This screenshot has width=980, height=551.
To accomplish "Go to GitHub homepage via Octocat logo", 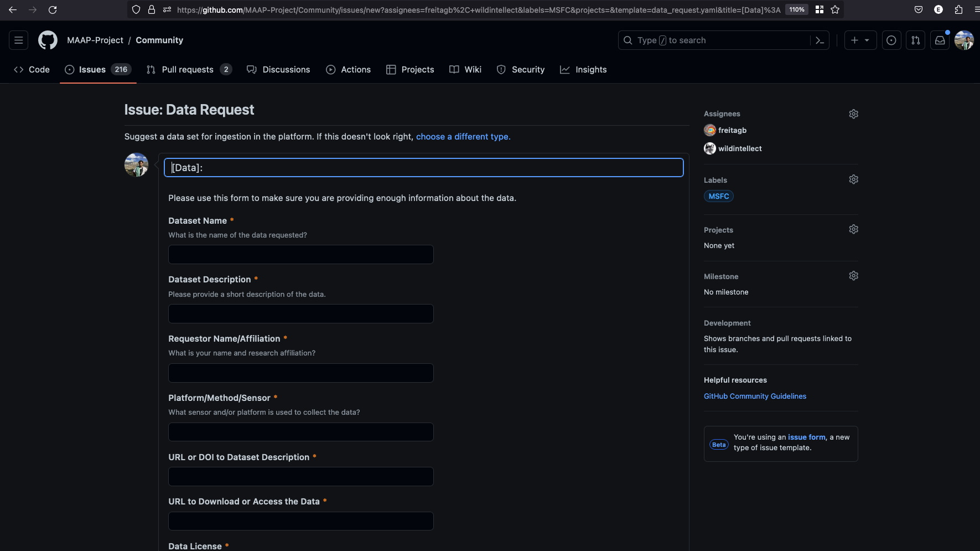I will tap(48, 40).
